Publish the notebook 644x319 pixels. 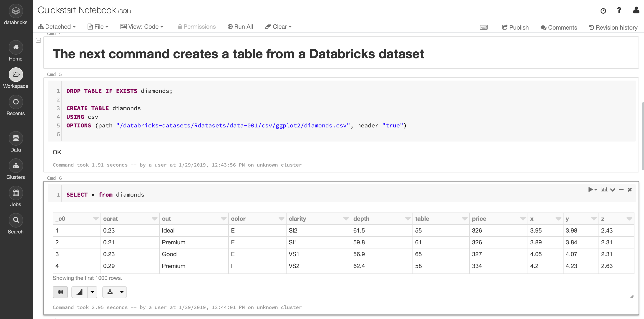(515, 28)
